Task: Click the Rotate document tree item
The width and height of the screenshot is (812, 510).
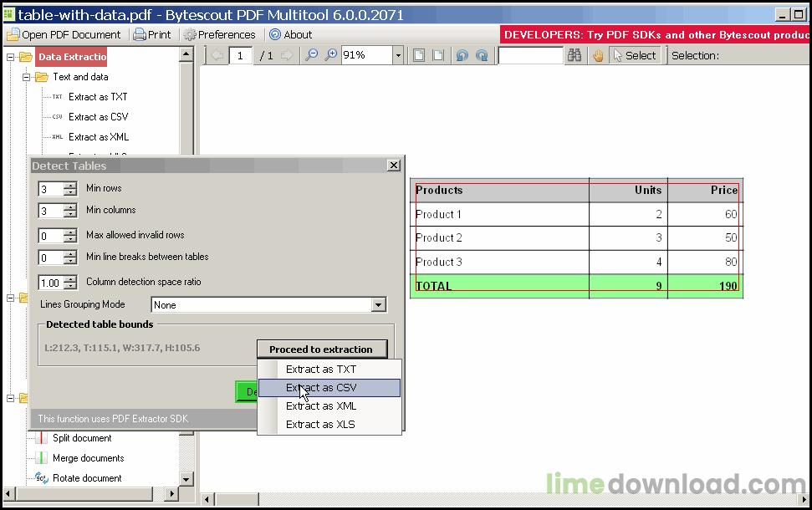Action: tap(87, 478)
